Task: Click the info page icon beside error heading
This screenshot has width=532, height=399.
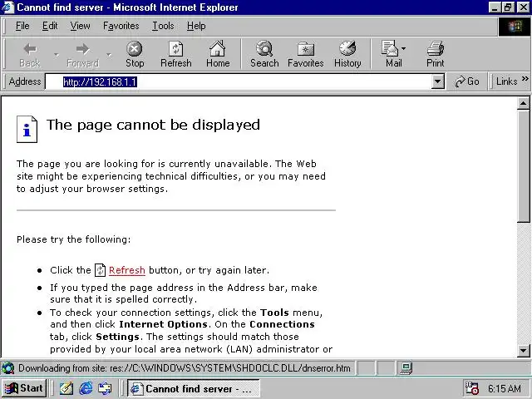Action: click(27, 130)
